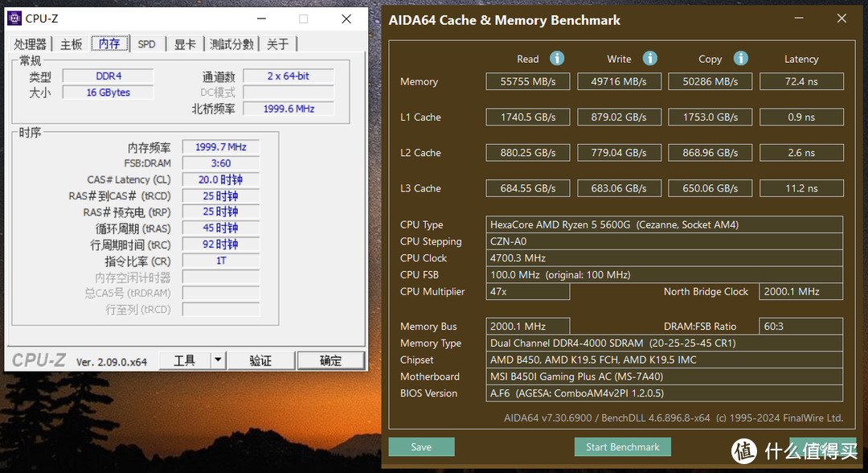Click the Copy column info icon
868x473 pixels.
[x=741, y=59]
